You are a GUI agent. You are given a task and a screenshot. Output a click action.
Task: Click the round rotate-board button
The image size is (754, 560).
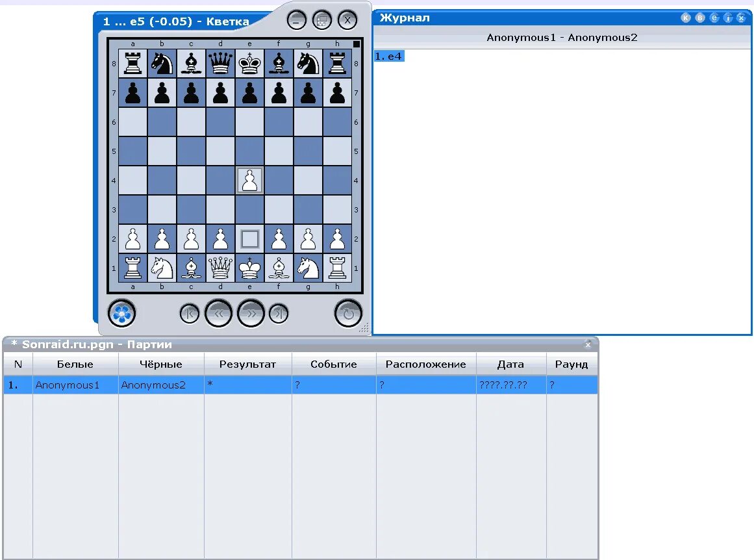348,314
